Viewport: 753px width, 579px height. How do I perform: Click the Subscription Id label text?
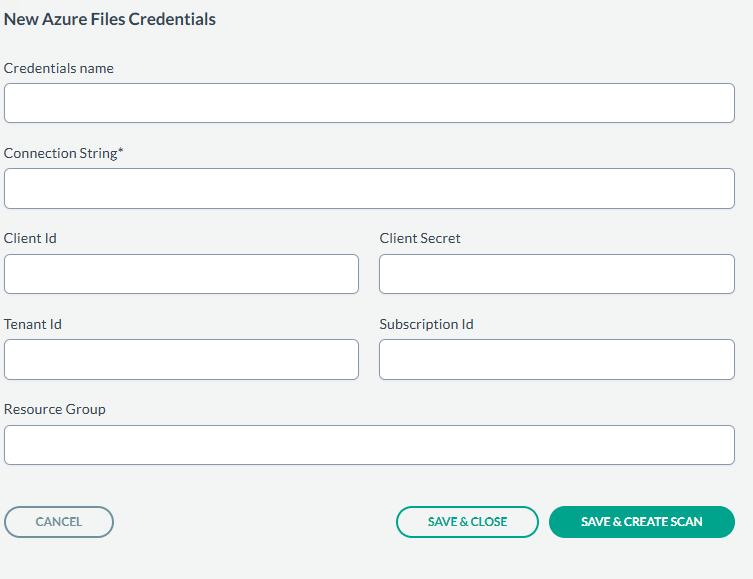pyautogui.click(x=426, y=324)
